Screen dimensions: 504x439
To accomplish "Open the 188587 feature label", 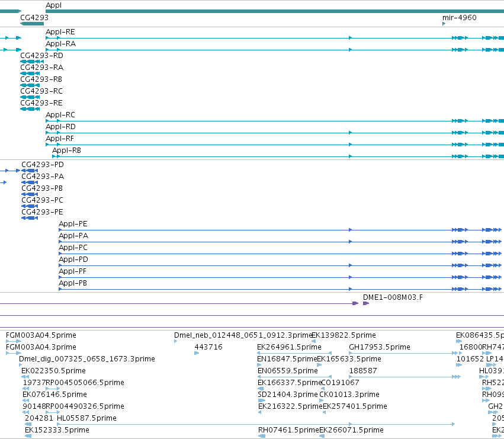I will point(363,371).
